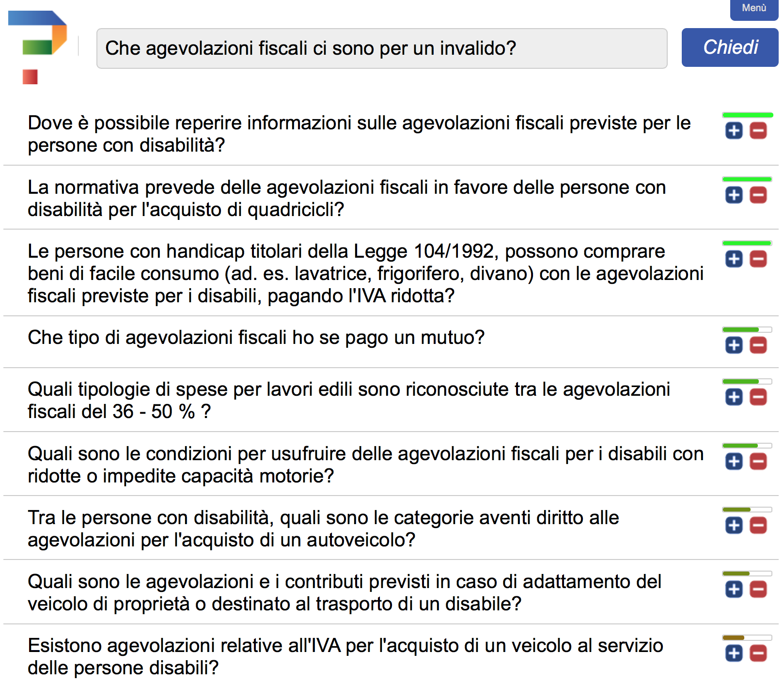
Task: Open question about IVA per acquisto veicolo
Action: click(345, 656)
